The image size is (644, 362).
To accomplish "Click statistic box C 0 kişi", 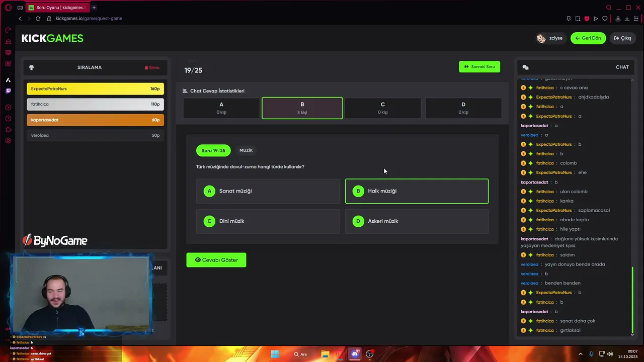I will coord(383,108).
